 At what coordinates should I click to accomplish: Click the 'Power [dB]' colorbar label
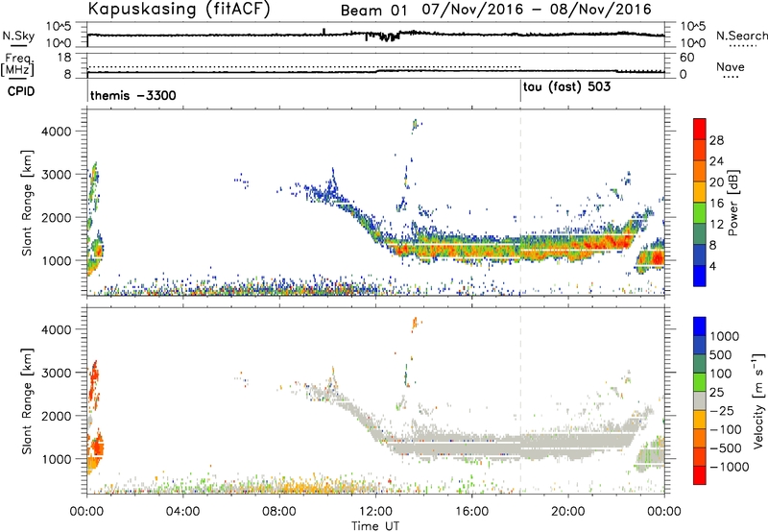(x=733, y=203)
